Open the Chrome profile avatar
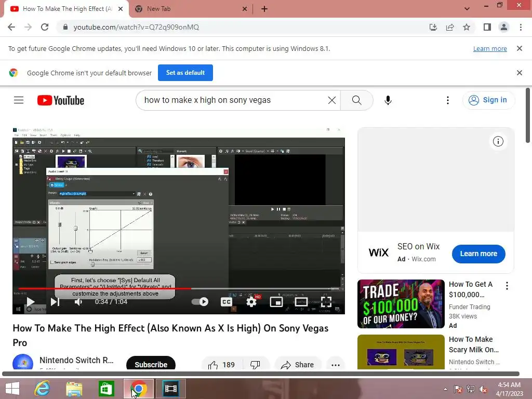This screenshot has width=532, height=399. click(x=504, y=27)
